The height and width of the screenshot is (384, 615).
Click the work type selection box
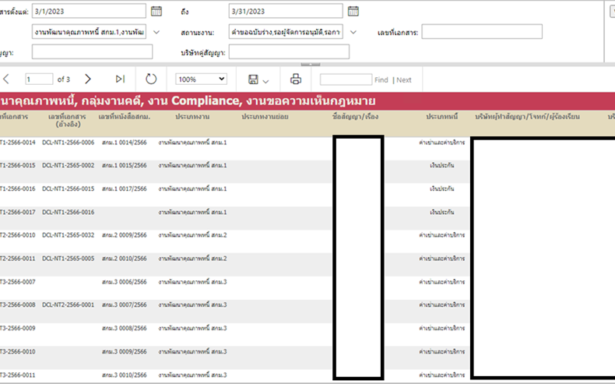pyautogui.click(x=89, y=32)
